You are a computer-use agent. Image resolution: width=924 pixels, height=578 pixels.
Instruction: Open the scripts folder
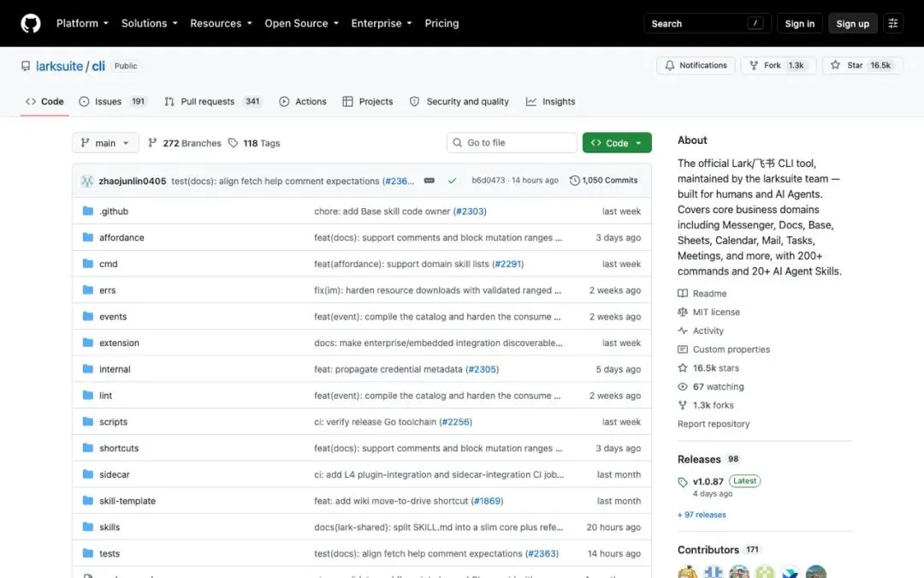coord(113,421)
